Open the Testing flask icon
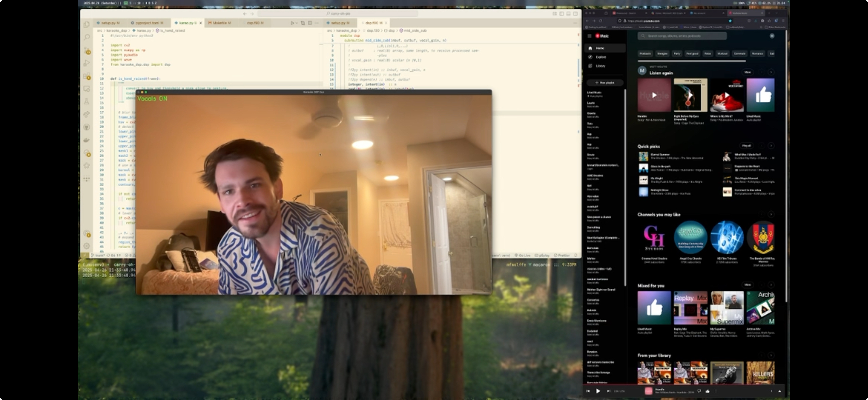This screenshot has height=400, width=868. coord(87,101)
